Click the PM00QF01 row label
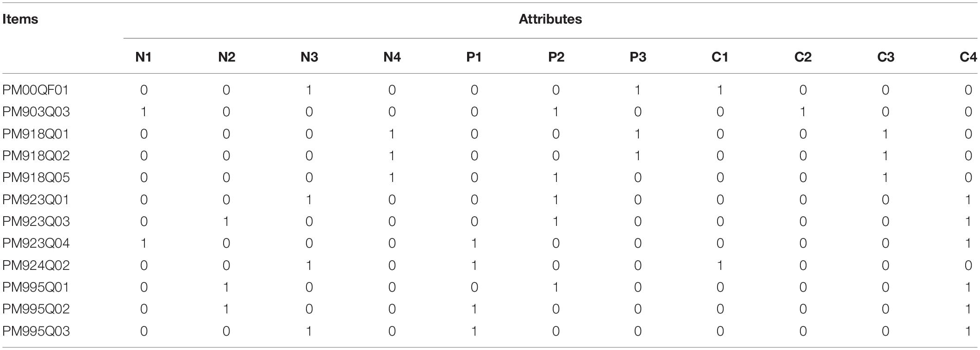The image size is (980, 350). pos(36,90)
